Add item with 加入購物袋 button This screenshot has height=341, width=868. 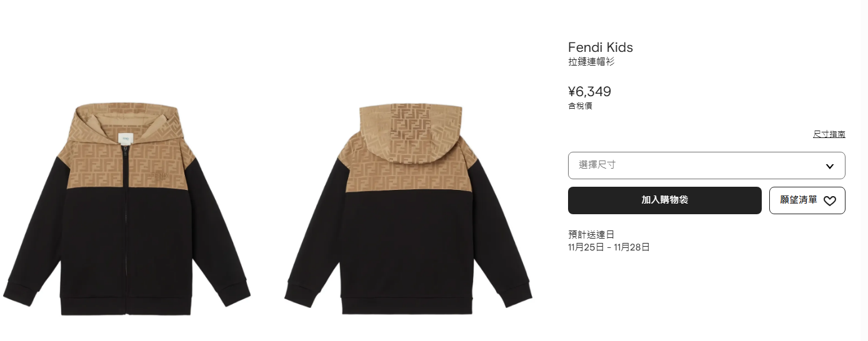click(664, 200)
